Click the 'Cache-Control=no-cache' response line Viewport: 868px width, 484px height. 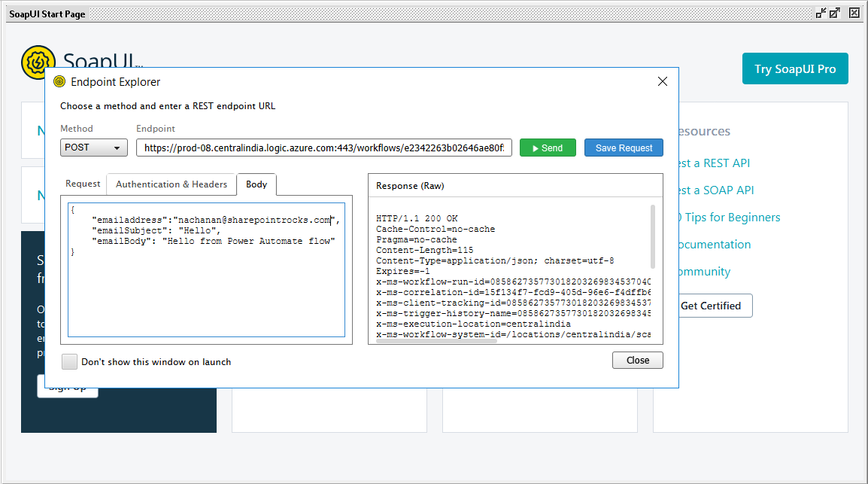pyautogui.click(x=436, y=229)
